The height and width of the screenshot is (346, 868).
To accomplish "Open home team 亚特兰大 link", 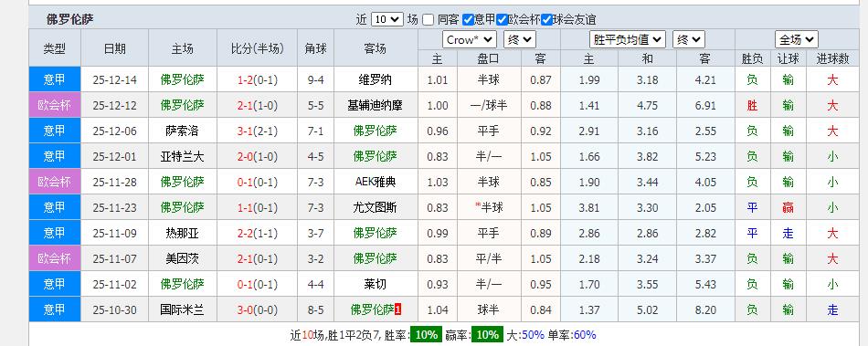I will pyautogui.click(x=182, y=156).
